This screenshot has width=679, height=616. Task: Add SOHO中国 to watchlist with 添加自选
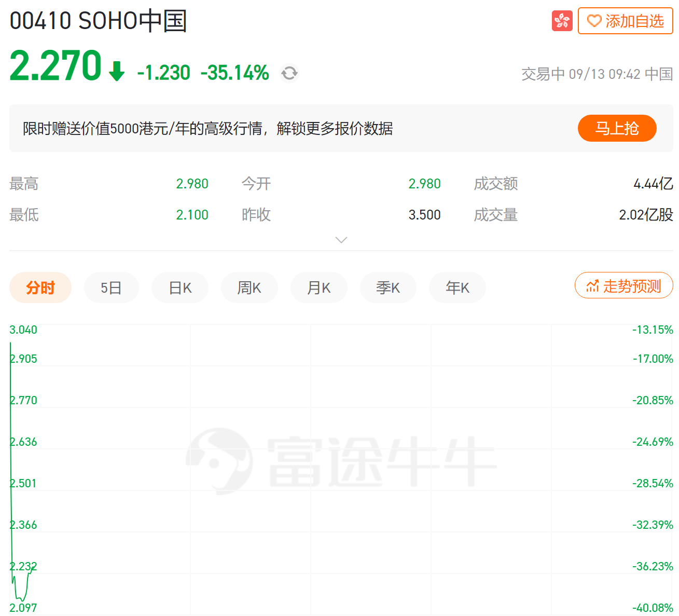point(626,21)
